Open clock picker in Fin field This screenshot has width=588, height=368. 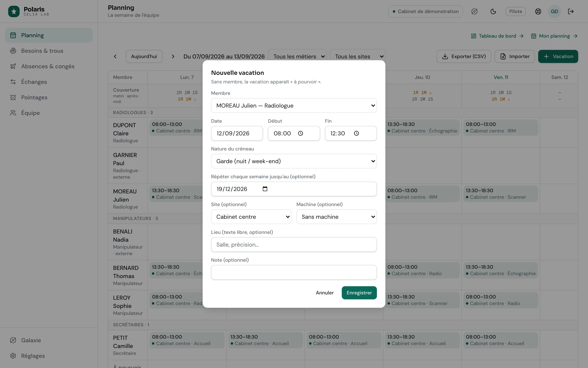[356, 133]
